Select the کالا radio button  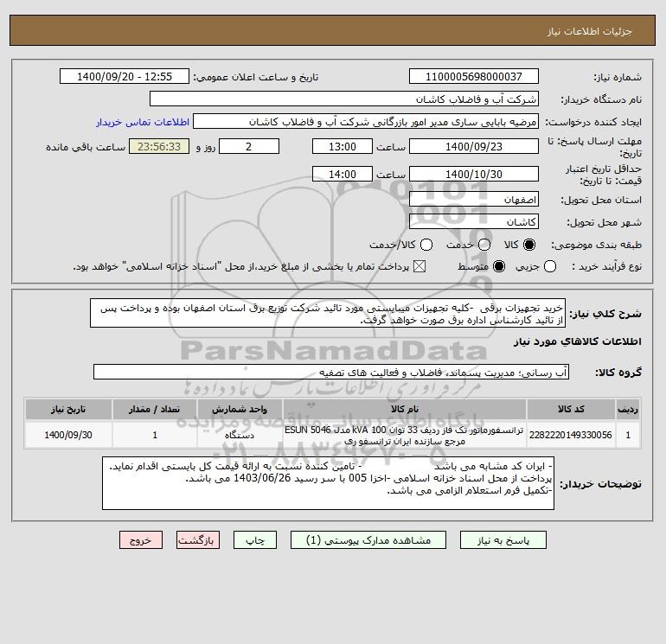coord(529,245)
